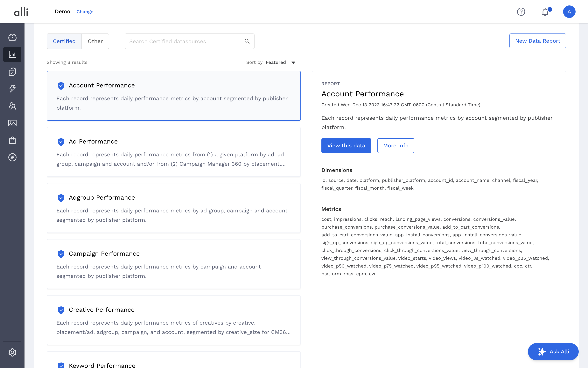Click the report creation date text

[401, 105]
